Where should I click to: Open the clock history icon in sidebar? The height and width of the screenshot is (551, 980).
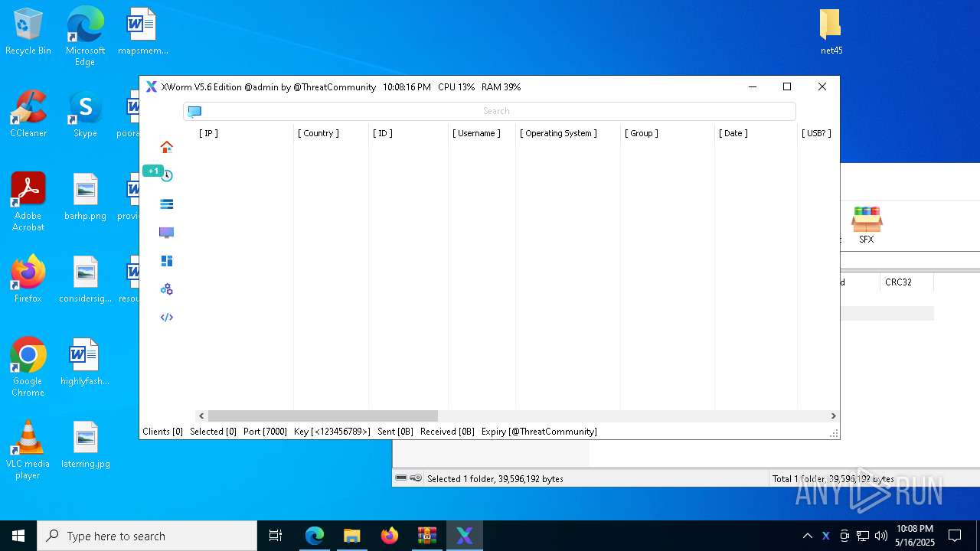coord(166,175)
